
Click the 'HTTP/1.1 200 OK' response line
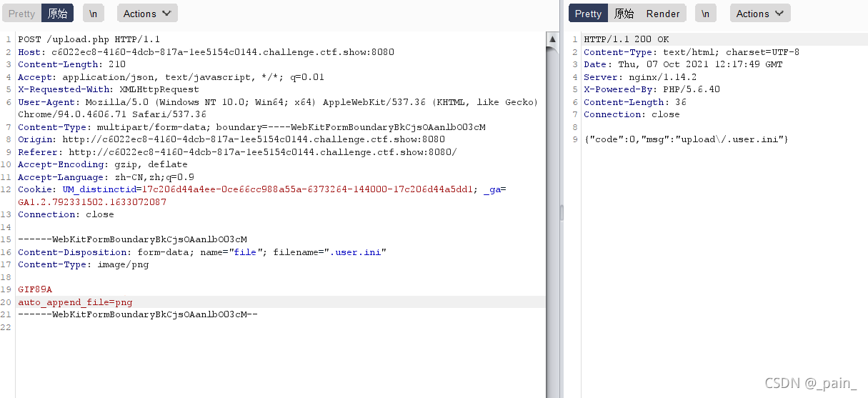[627, 39]
